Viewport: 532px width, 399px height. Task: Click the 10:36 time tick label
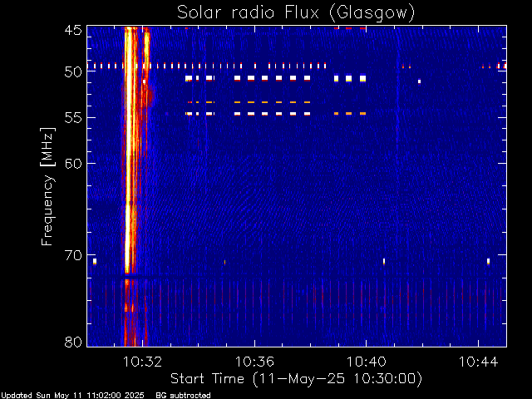point(254,362)
